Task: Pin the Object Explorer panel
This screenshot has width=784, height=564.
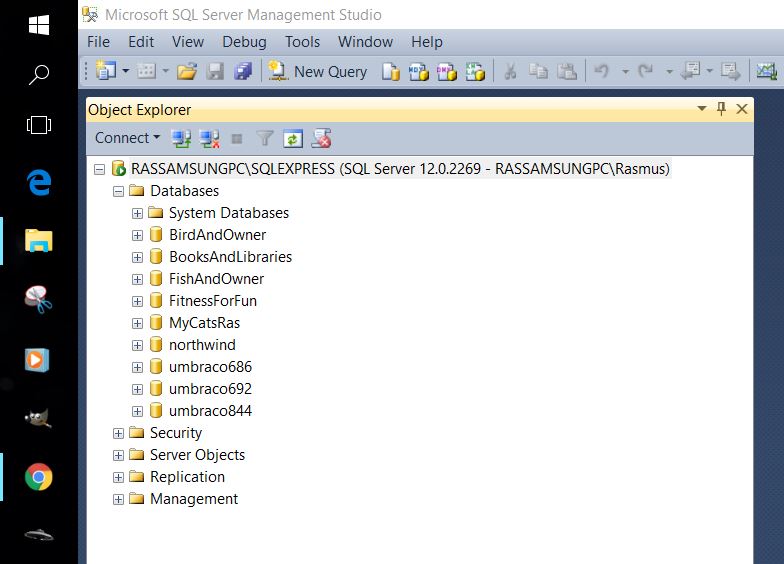Action: click(721, 109)
